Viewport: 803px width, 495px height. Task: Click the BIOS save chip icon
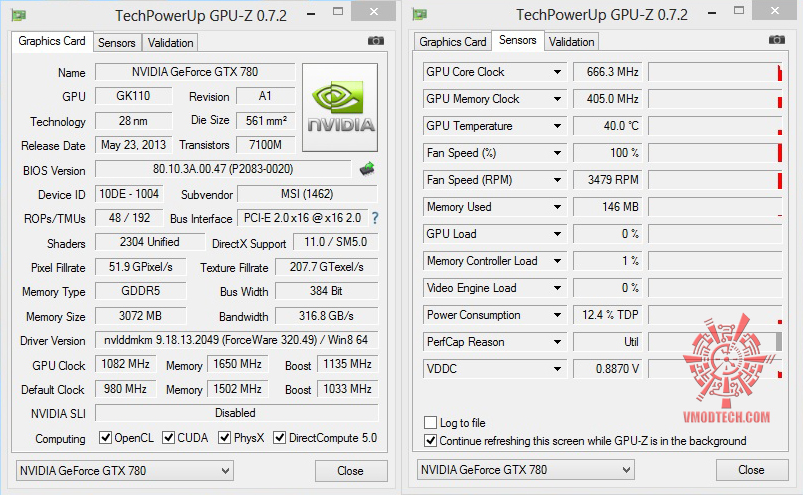(x=367, y=169)
